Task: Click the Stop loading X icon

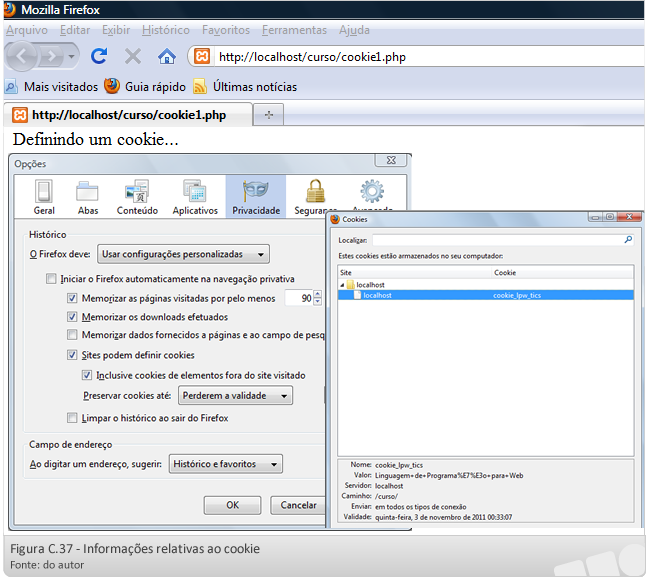Action: tap(133, 56)
